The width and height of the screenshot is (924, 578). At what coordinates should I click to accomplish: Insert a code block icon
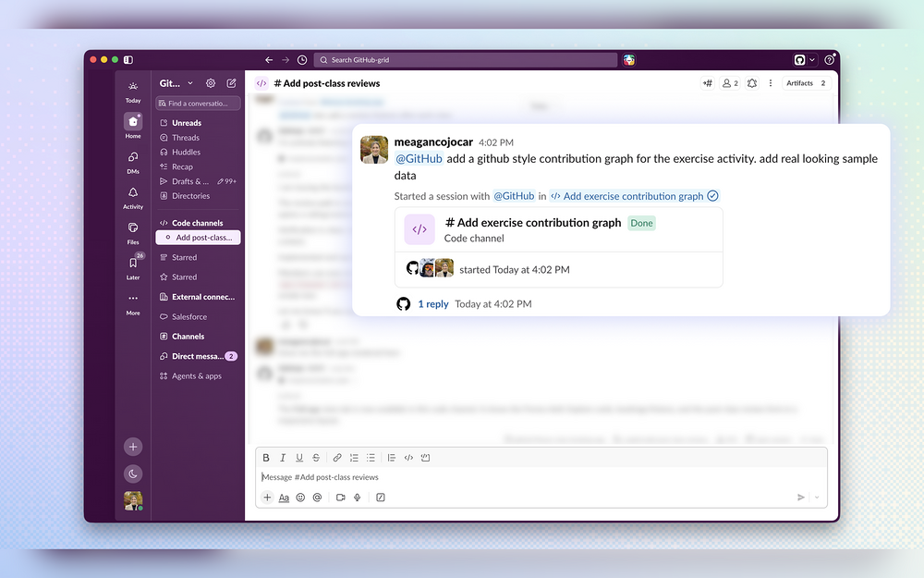(425, 458)
